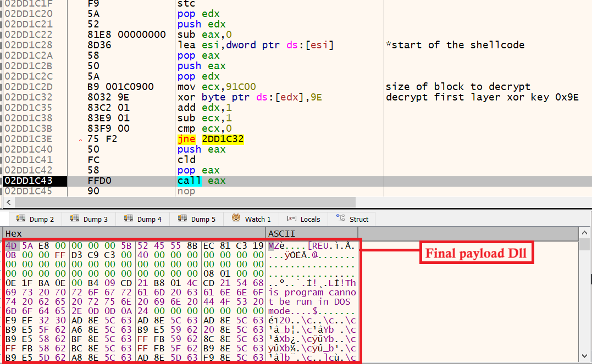592x364 pixels.
Task: Click the Dump 5 tab icon
Action: [x=182, y=219]
